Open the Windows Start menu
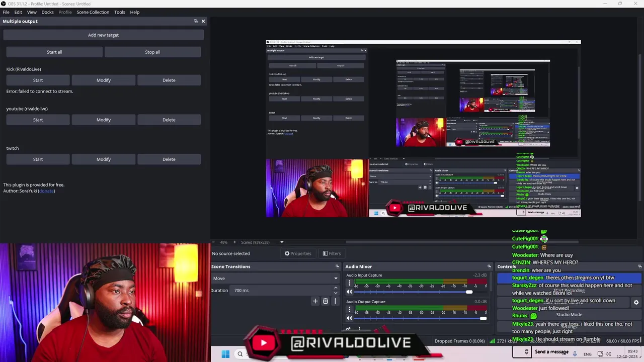 (x=225, y=354)
